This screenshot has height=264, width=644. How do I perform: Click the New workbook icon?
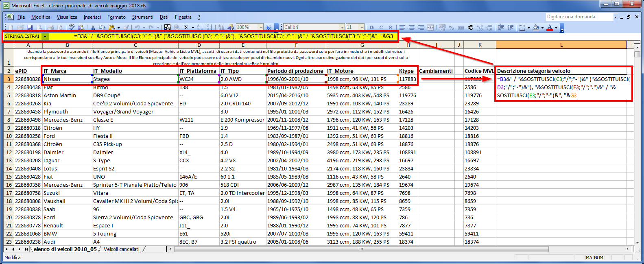[x=11, y=27]
